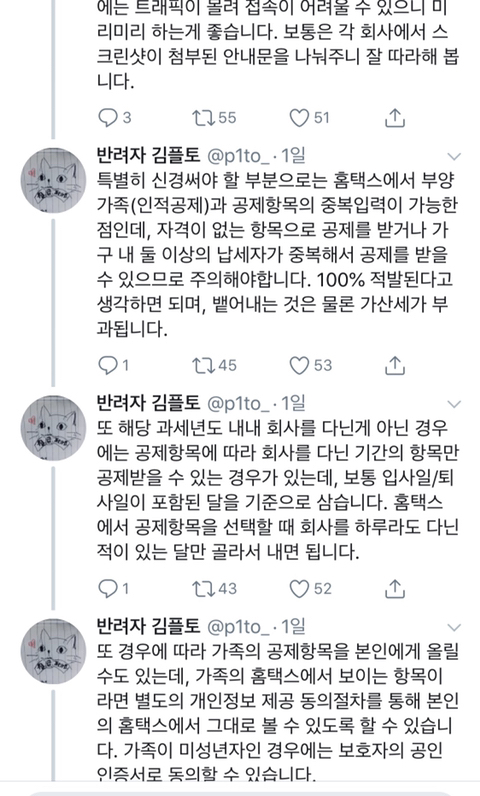Reply to the tweet with 45 retweets

108,366
